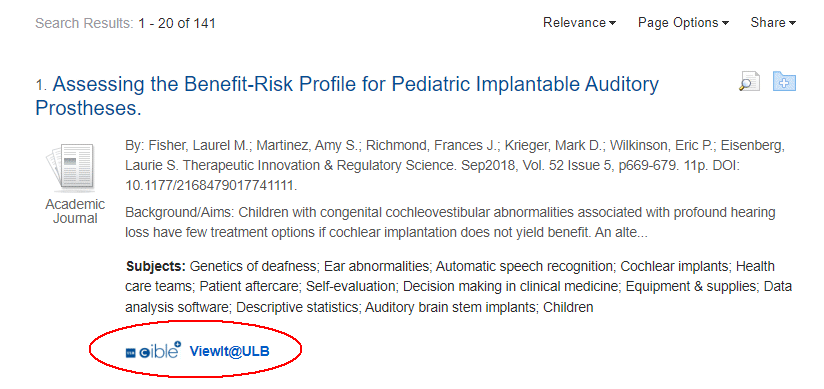Open the Relevance sort dropdown
Image resolution: width=824 pixels, height=389 pixels.
pyautogui.click(x=580, y=23)
